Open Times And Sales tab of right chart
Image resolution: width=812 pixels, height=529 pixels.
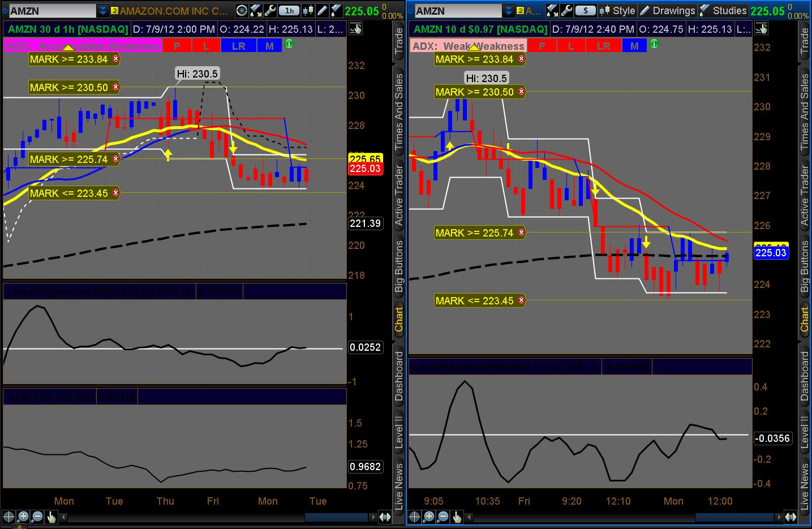click(x=805, y=111)
